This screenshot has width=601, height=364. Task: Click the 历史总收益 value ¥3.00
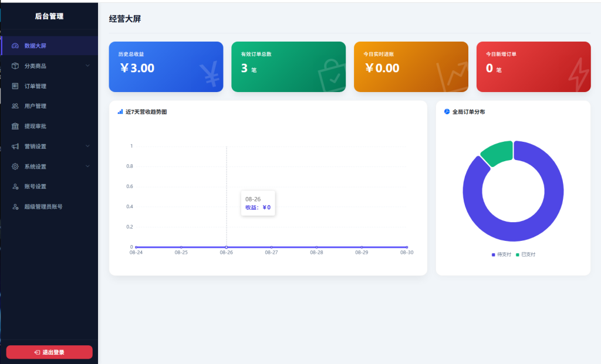[137, 68]
